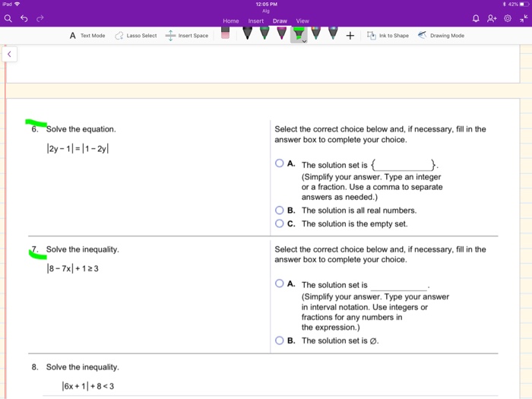Click inequality |8 − 7x| + 1 ≥ 3
This screenshot has width=532, height=399.
click(x=73, y=269)
